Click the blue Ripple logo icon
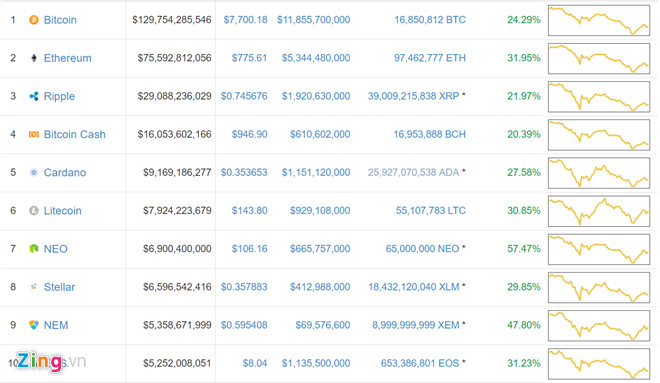Screen dimensions: 660x383 click(x=34, y=96)
